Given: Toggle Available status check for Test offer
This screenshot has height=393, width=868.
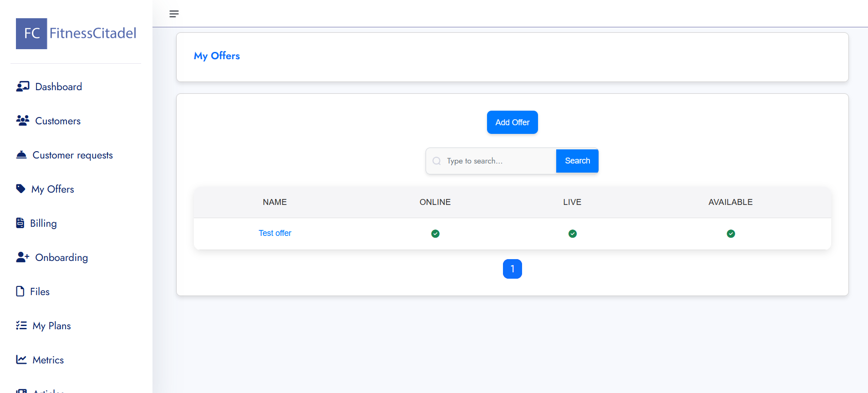Looking at the screenshot, I should [731, 234].
